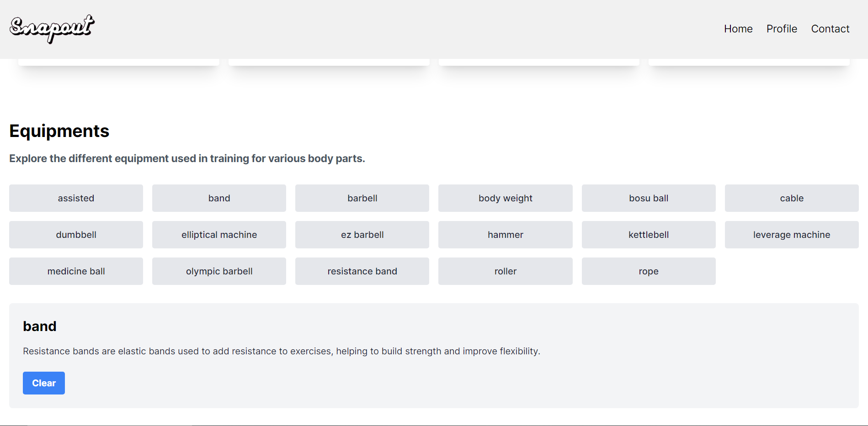Open the Contact link
The height and width of the screenshot is (426, 868).
pyautogui.click(x=830, y=29)
